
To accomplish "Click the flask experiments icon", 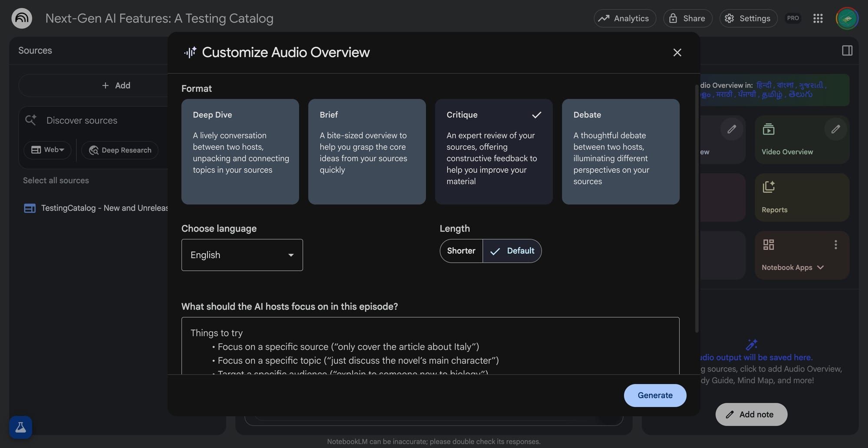I will [x=20, y=427].
